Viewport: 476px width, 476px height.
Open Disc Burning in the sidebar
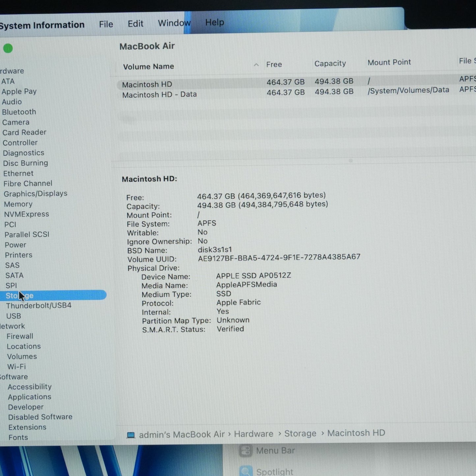point(26,163)
